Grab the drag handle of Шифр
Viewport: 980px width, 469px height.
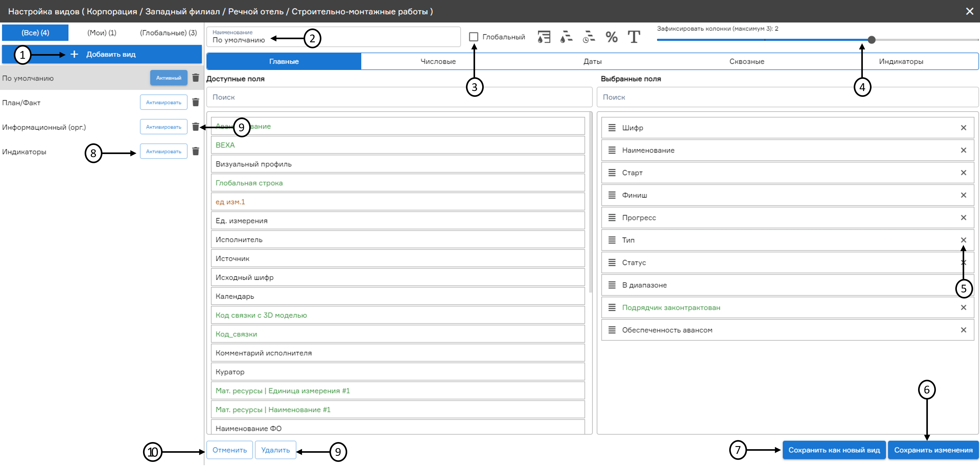612,128
